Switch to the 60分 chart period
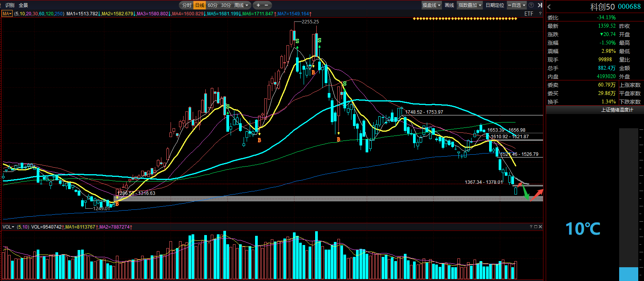This screenshot has height=281, width=644. 213,5
